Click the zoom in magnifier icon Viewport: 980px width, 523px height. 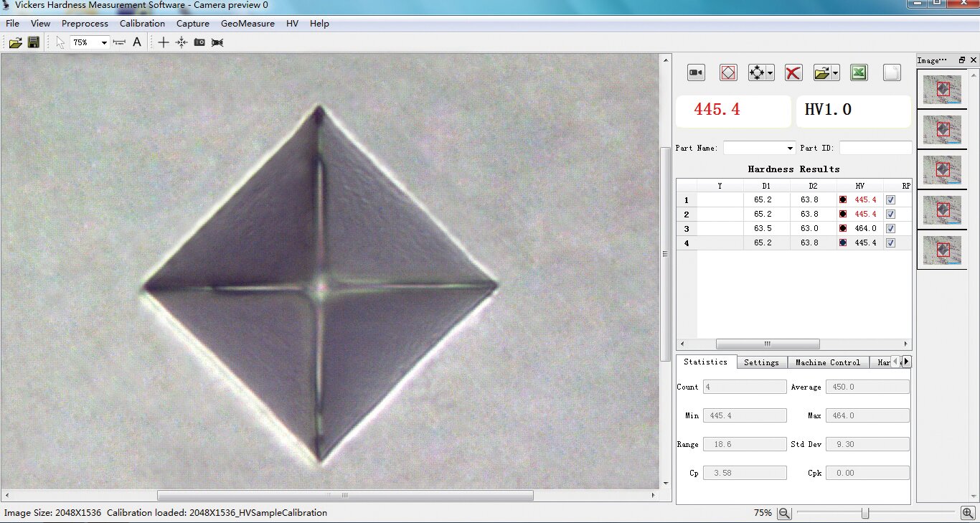tap(969, 513)
